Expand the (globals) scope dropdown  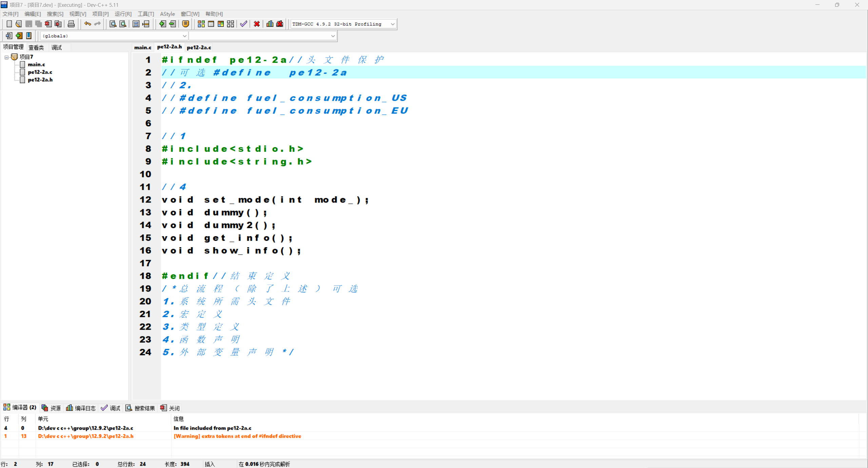tap(184, 36)
